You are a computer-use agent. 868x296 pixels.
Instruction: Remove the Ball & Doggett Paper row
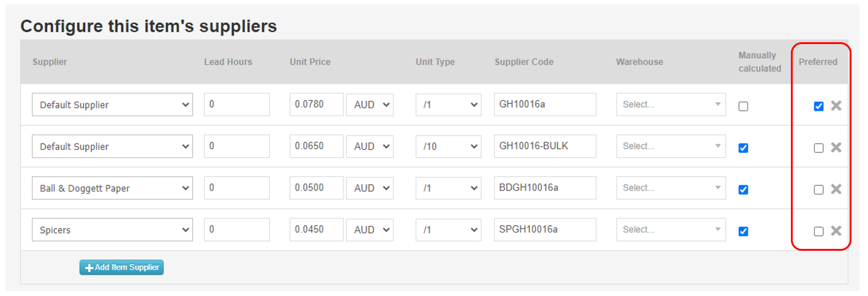(836, 189)
